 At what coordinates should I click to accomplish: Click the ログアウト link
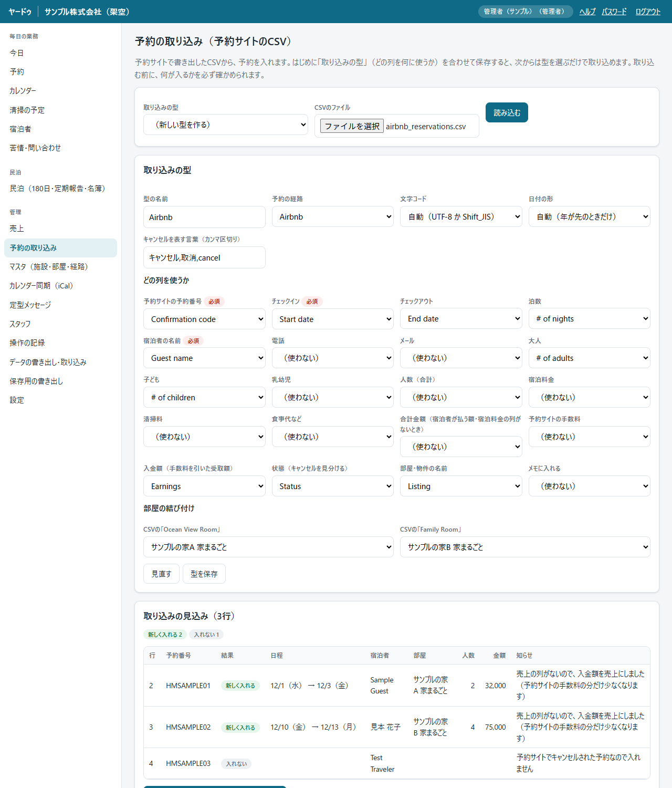coord(648,12)
